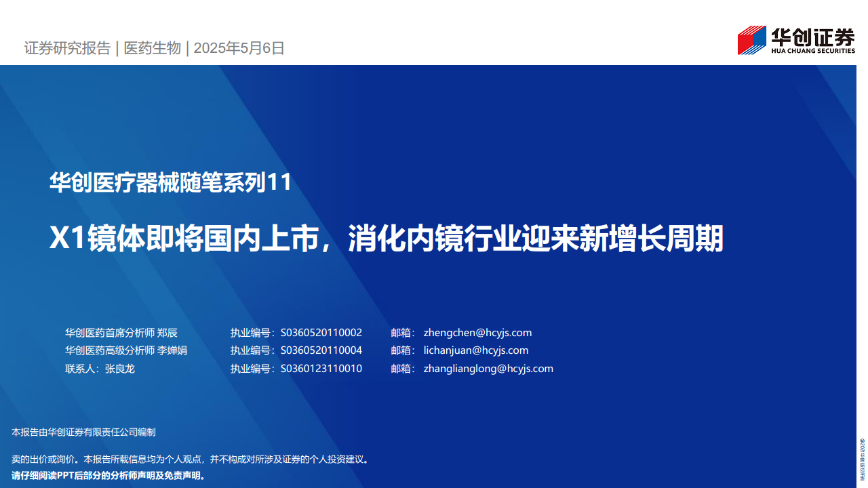868x488 pixels.
Task: Open email link zhanglianglong@hcyjs.com
Action: pos(488,369)
